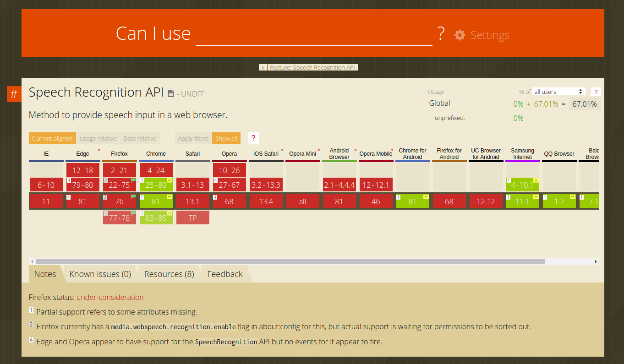Screen dimensions: 624x364
Task: Click the scrollbar right arrow
Action: [x=596, y=261]
